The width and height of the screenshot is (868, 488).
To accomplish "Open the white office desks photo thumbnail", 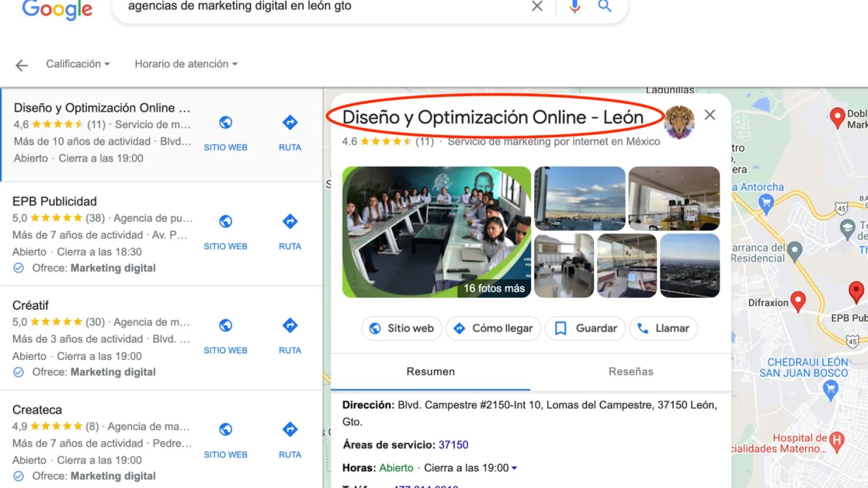I will point(564,266).
